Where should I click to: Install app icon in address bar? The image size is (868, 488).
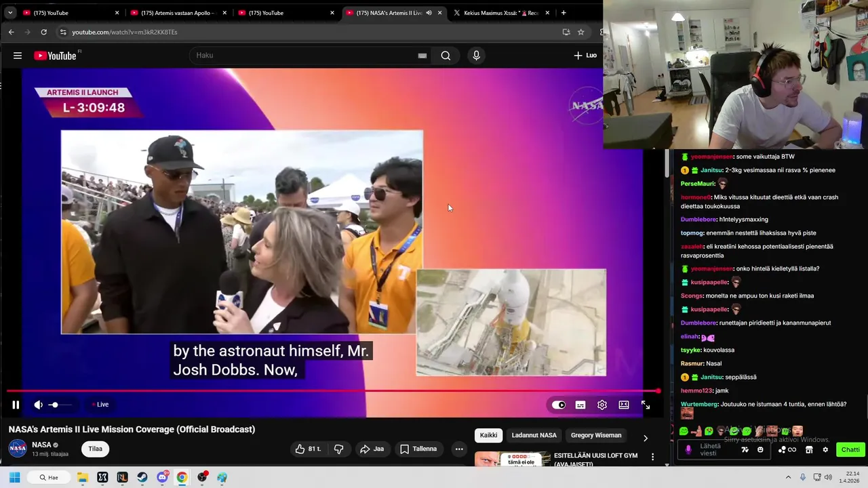(566, 32)
